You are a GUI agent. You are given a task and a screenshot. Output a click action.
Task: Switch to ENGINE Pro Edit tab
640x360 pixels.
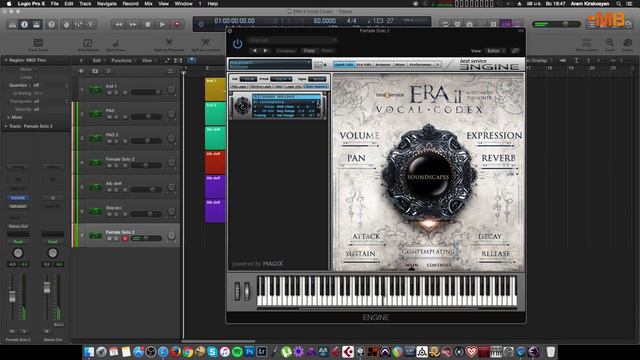pos(364,64)
